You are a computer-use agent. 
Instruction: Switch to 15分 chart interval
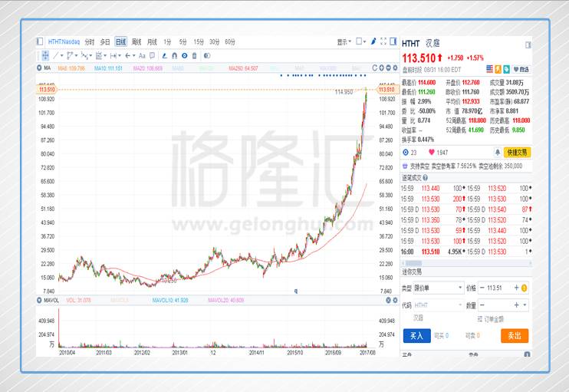(x=199, y=41)
